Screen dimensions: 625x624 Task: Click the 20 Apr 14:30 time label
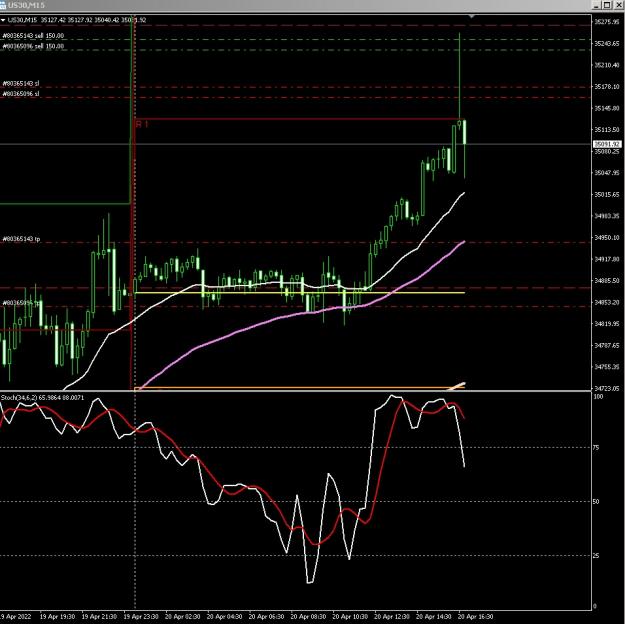tap(434, 617)
